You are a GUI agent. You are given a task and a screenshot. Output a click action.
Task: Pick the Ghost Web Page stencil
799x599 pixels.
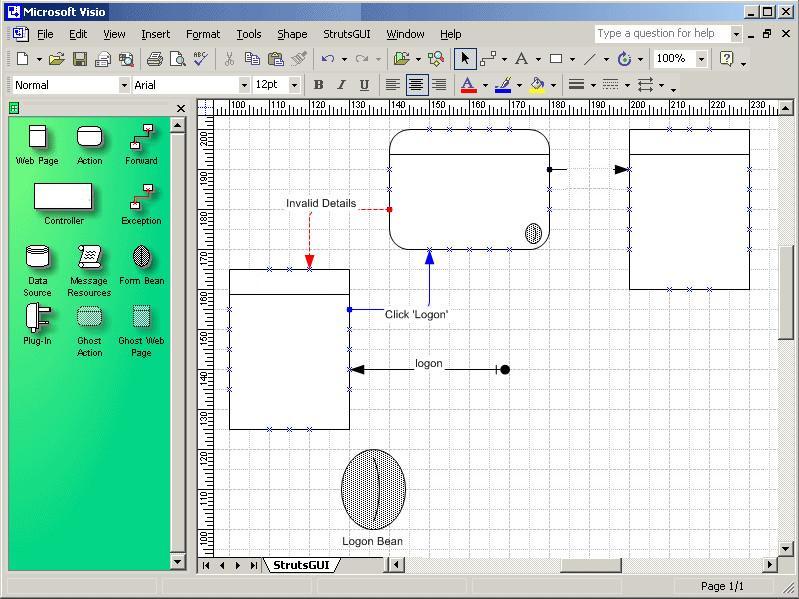point(141,331)
